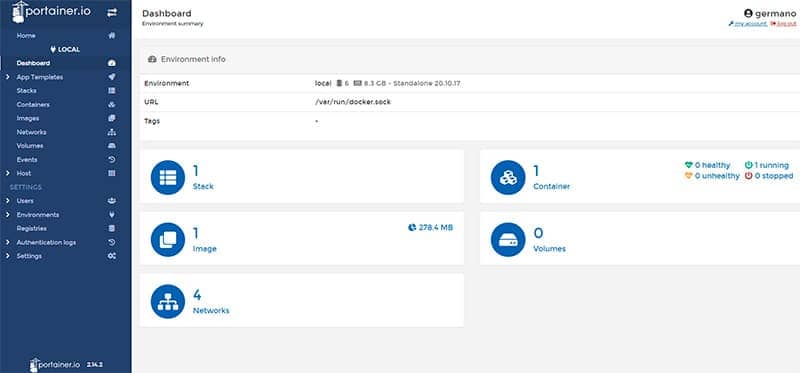Click the Container cubes round icon
Image resolution: width=800 pixels, height=373 pixels.
[508, 177]
